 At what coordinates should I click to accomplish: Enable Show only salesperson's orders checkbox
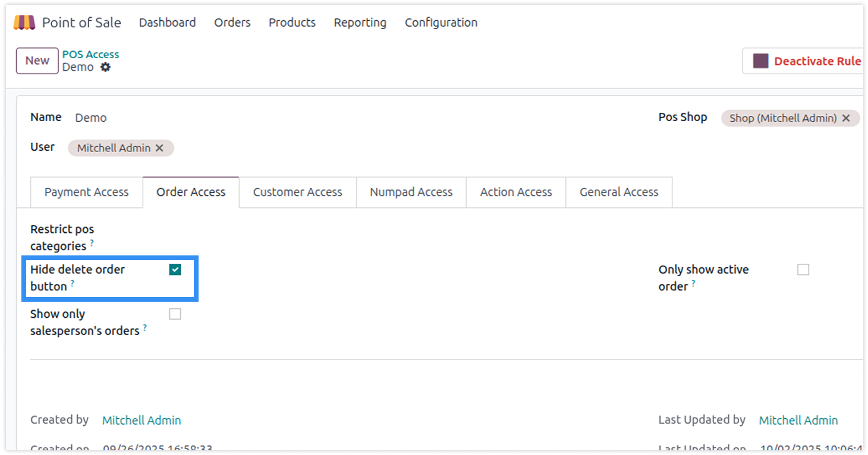[x=175, y=314]
